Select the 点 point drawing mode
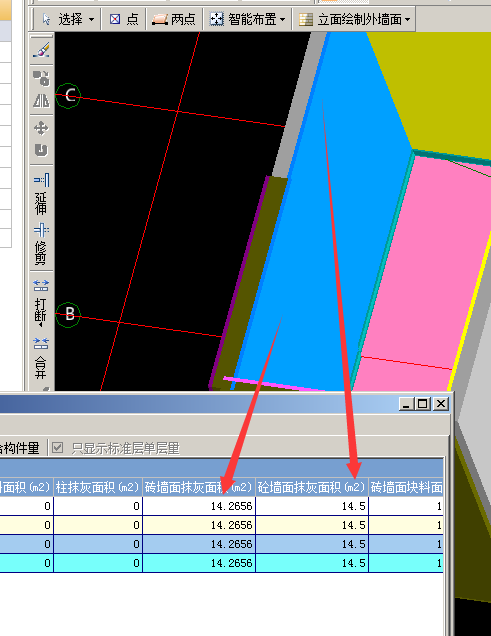Viewport: 491px width, 636px height. click(x=124, y=19)
